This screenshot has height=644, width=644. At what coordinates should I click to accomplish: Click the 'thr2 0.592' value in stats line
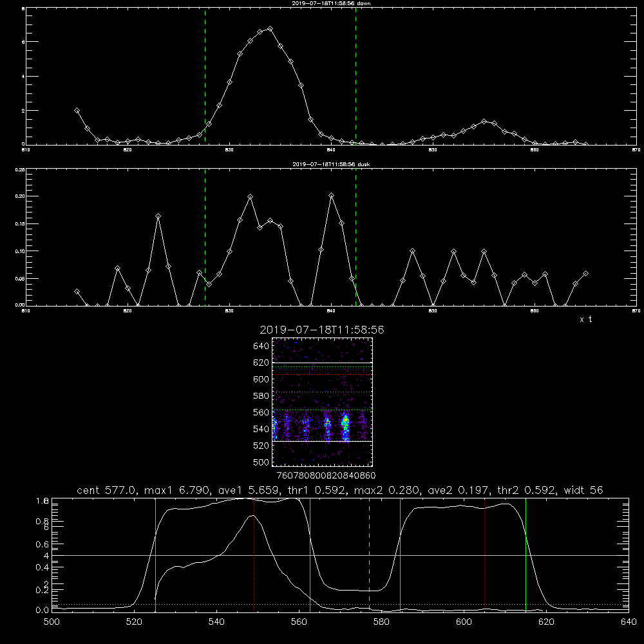coord(527,490)
